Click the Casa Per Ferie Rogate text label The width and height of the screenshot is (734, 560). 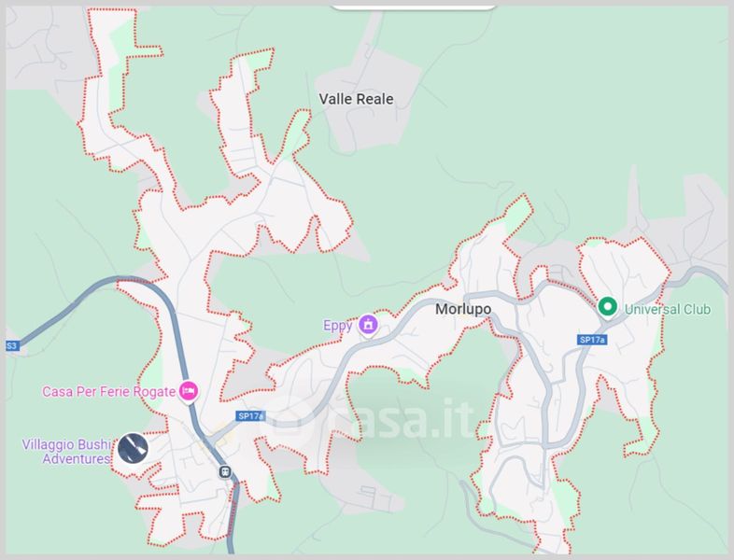pos(108,392)
